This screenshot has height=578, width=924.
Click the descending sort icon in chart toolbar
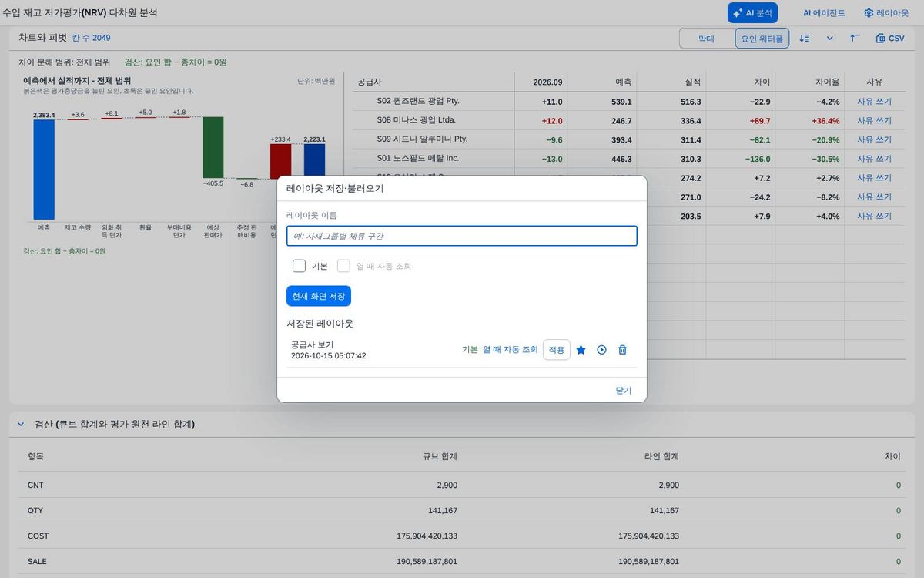(805, 38)
